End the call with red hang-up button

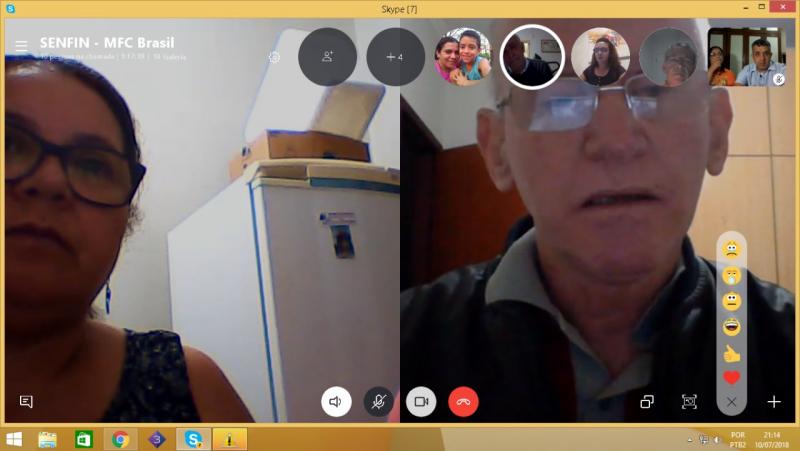click(x=463, y=401)
